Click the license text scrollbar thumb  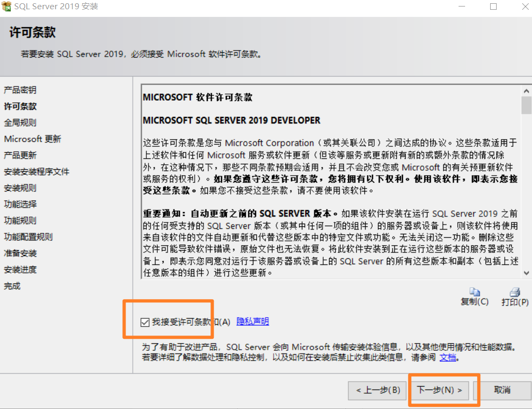pos(526,106)
